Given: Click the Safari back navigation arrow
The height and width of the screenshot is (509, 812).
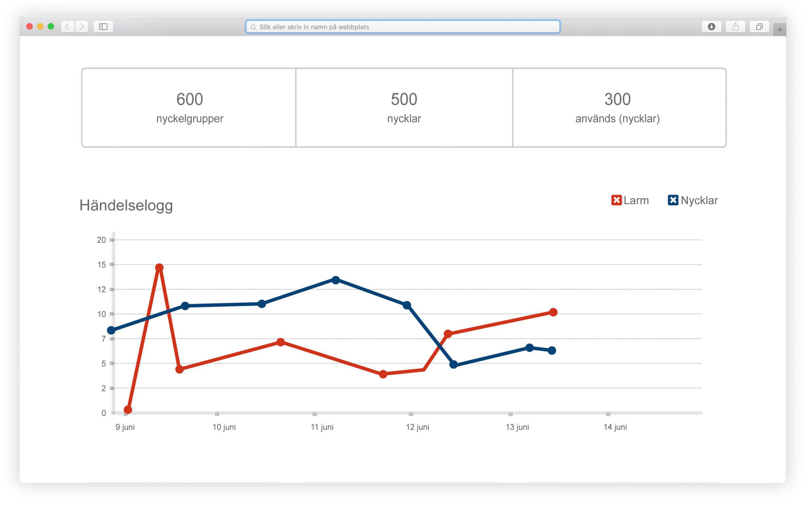Looking at the screenshot, I should click(x=67, y=27).
